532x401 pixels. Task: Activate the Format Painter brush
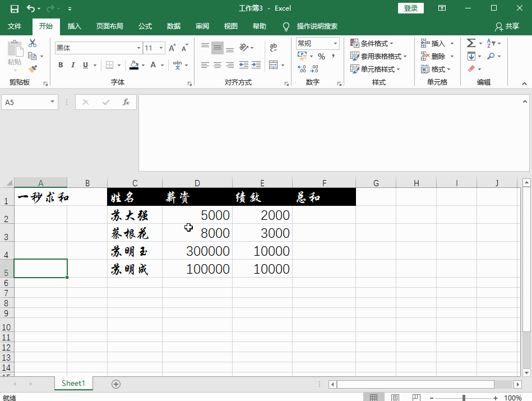coord(32,69)
